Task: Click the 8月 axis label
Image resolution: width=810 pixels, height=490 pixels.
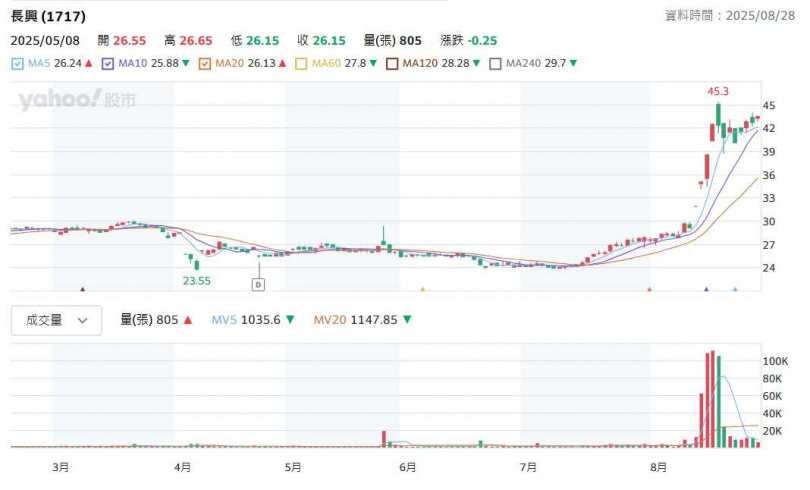Action: (x=658, y=467)
